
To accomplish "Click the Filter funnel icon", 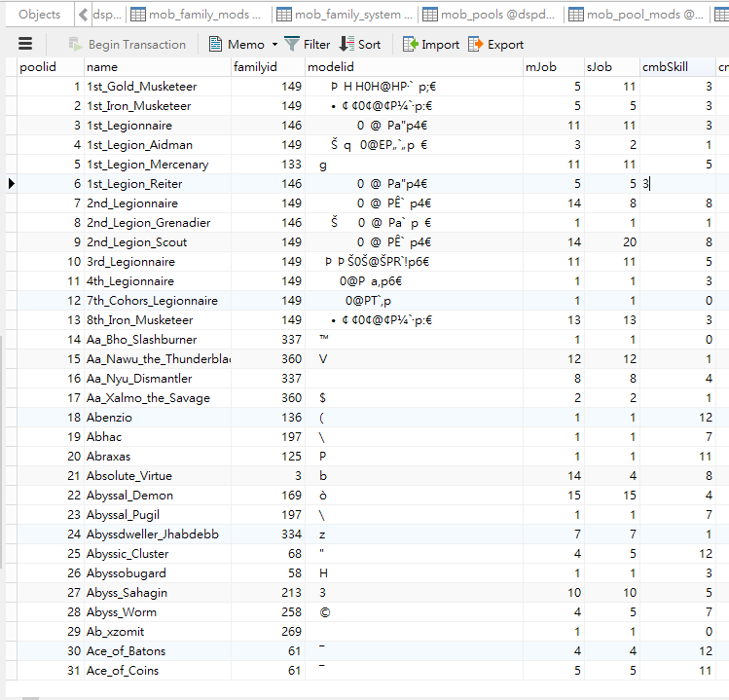I will point(292,44).
